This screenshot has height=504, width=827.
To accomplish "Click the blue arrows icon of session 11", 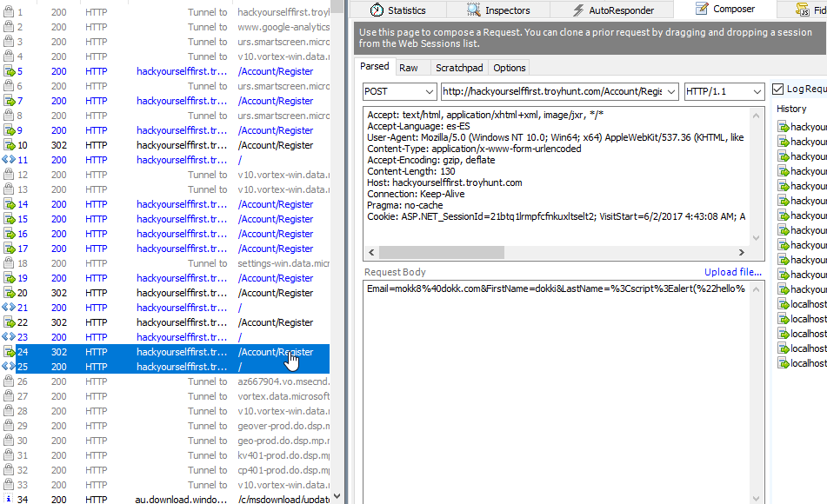I will point(9,159).
